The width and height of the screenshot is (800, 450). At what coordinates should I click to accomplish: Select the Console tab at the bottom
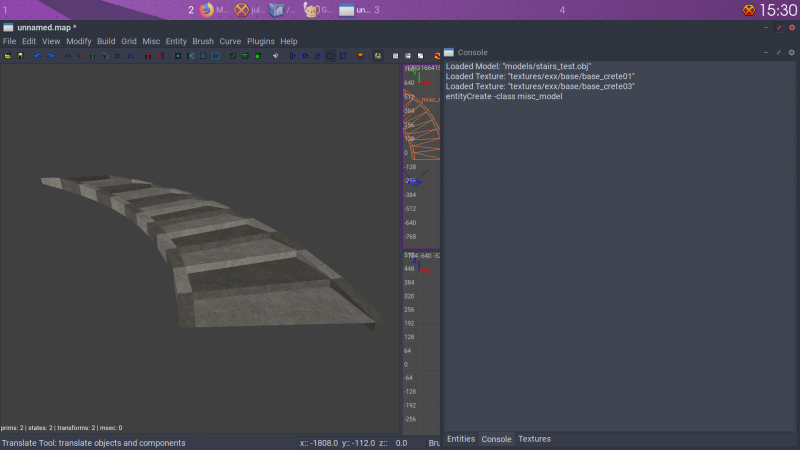[497, 439]
